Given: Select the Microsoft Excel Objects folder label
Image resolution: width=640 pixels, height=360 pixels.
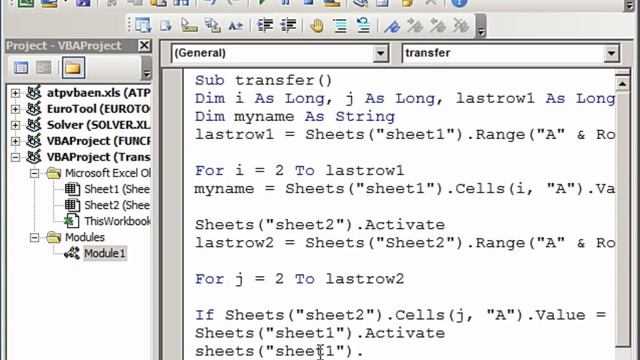Looking at the screenshot, I should click(108, 173).
